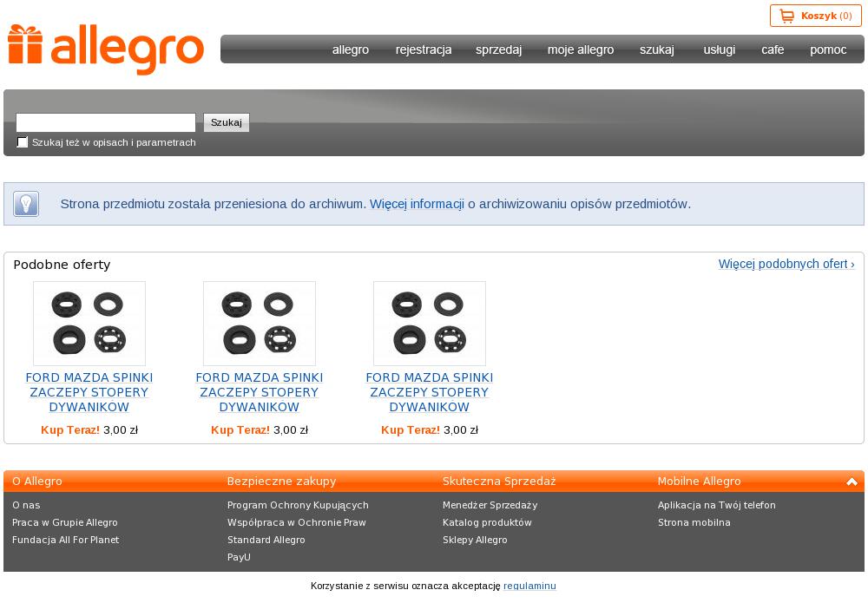
Task: Focus the search text field
Action: pos(106,122)
